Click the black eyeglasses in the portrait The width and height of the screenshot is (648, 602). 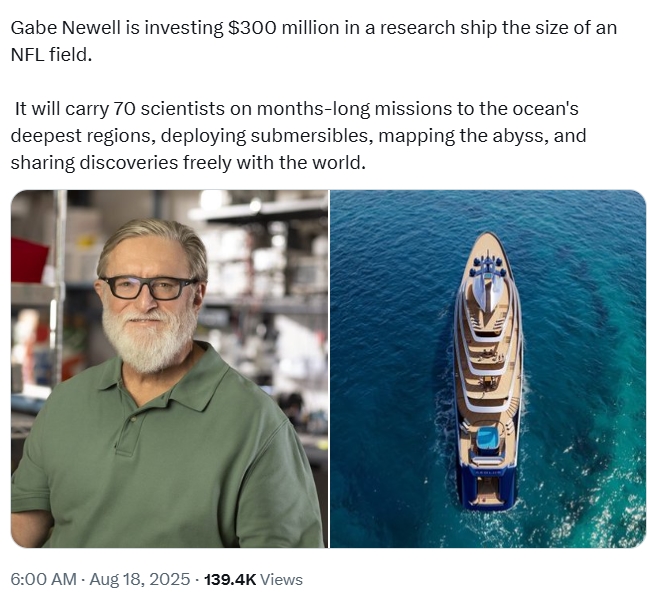coord(148,288)
